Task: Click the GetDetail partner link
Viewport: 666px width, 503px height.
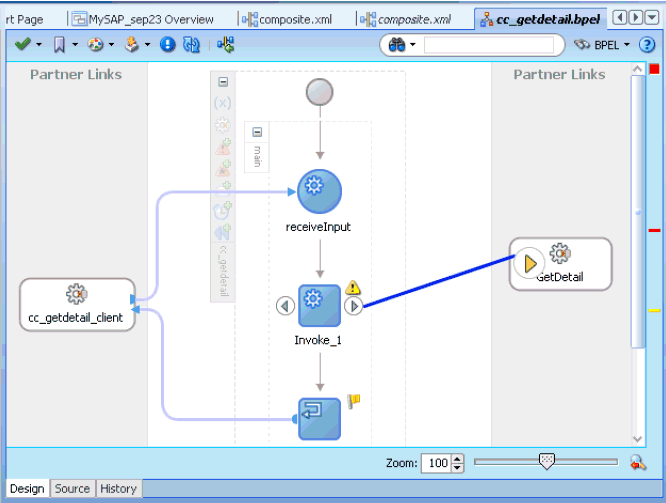Action: pyautogui.click(x=560, y=264)
